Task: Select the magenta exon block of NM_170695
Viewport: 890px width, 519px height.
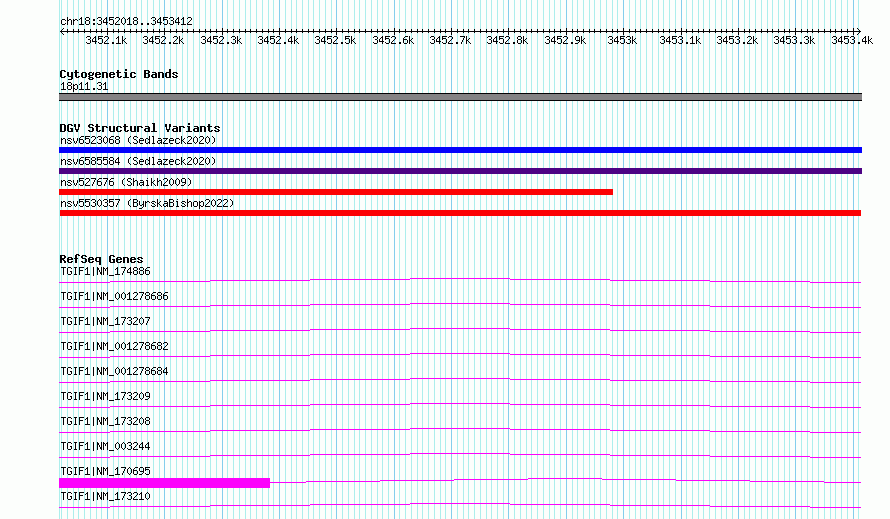Action: tap(165, 483)
